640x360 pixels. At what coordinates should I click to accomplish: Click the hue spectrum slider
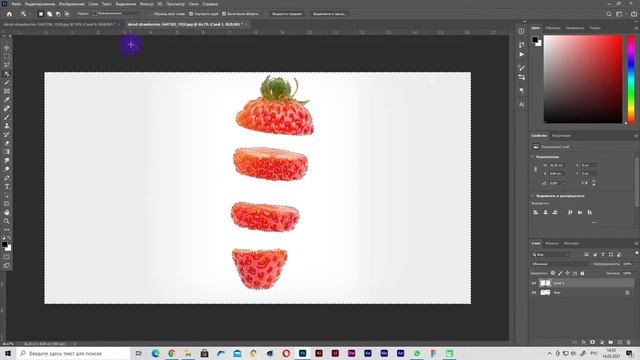click(x=631, y=79)
